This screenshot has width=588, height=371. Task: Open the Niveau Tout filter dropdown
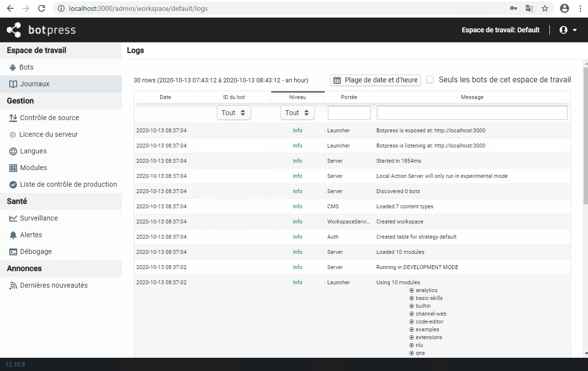[x=297, y=113]
